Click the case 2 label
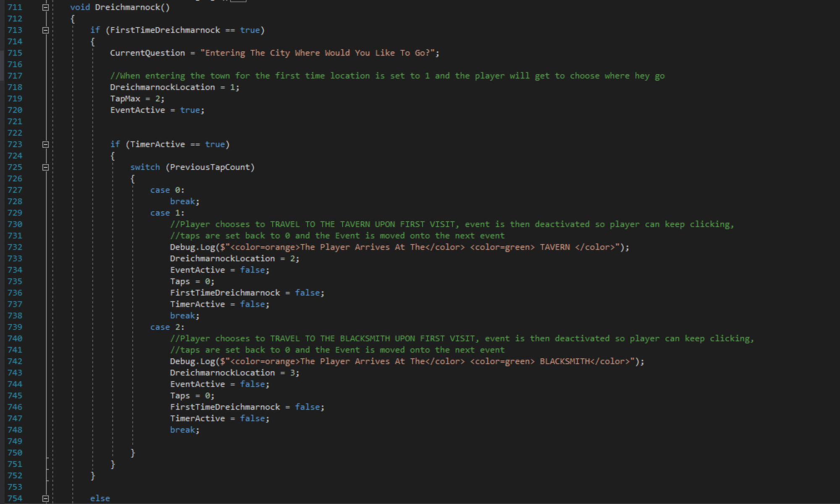This screenshot has width=840, height=504. coord(167,327)
